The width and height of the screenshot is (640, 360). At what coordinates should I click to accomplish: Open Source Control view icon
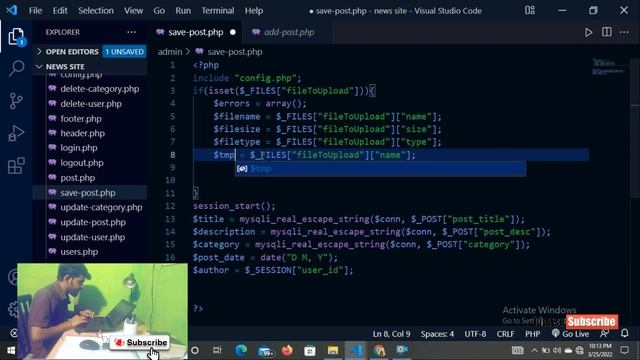16,101
